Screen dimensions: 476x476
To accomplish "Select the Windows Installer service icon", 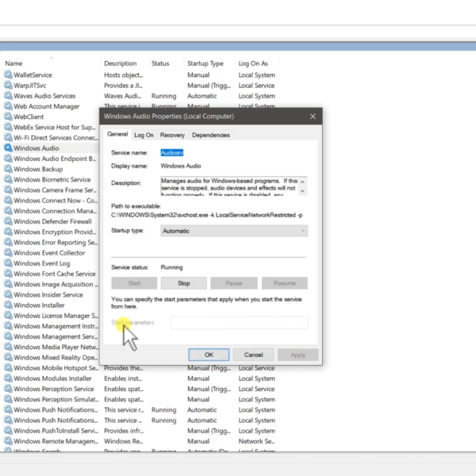I will pos(8,305).
